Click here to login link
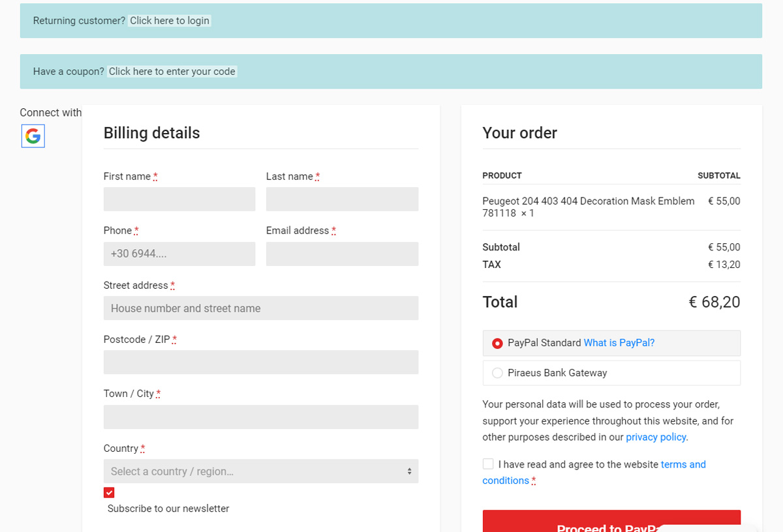 170,21
